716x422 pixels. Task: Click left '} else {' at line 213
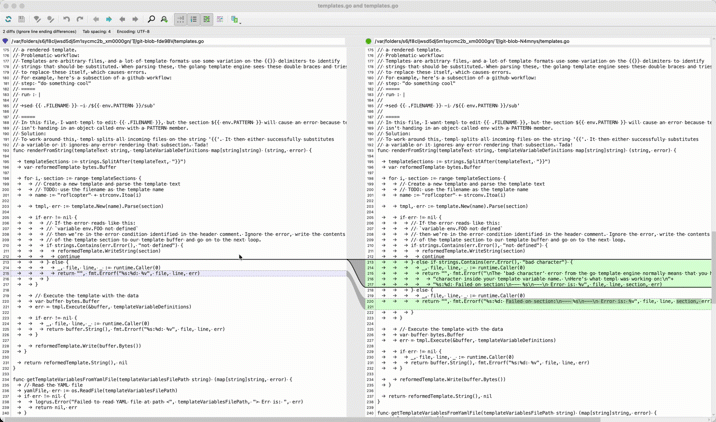tap(57, 262)
